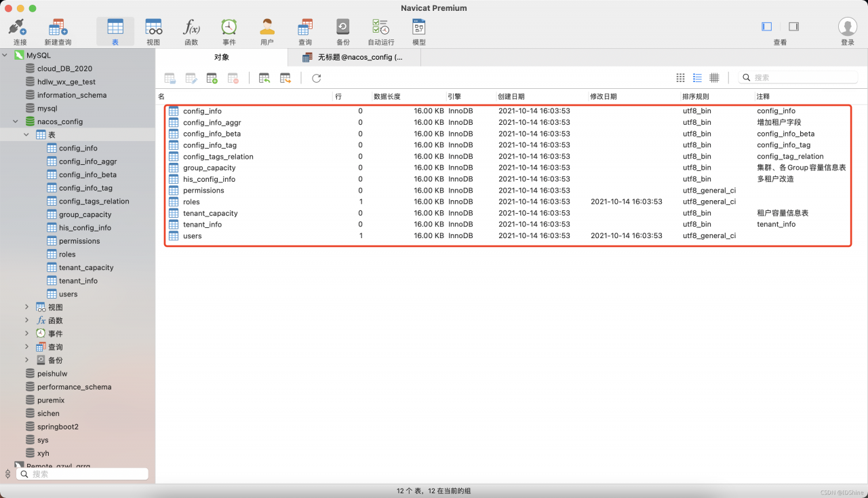Image resolution: width=868 pixels, height=498 pixels.
Task: Select config_tags_relation row in object list
Action: (x=507, y=157)
